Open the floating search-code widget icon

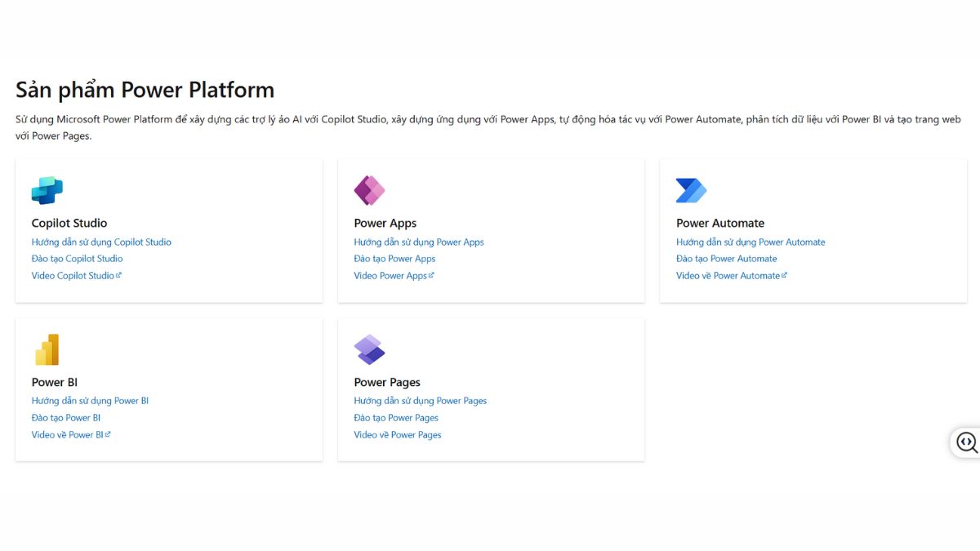967,442
